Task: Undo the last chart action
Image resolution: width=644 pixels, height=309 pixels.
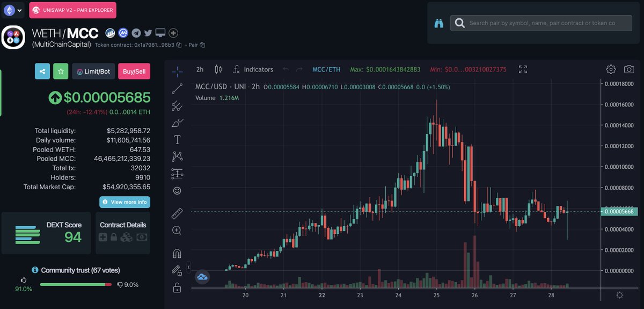Action: coord(286,69)
